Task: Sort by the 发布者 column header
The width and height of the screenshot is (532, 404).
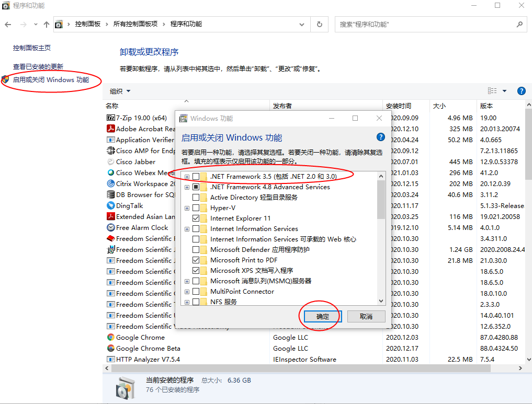Action: coord(326,106)
